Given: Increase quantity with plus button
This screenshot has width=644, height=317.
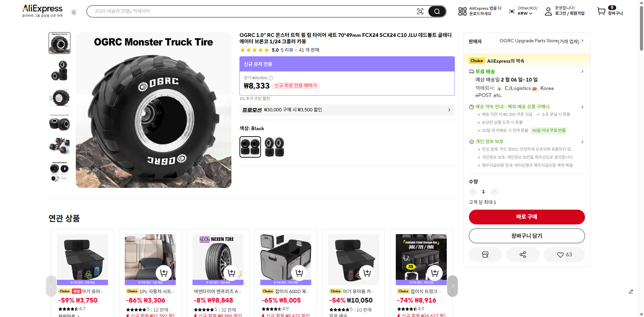Looking at the screenshot, I should (494, 192).
